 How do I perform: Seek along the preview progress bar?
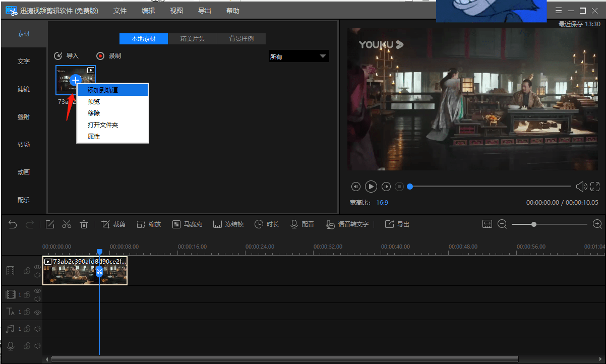tap(489, 187)
